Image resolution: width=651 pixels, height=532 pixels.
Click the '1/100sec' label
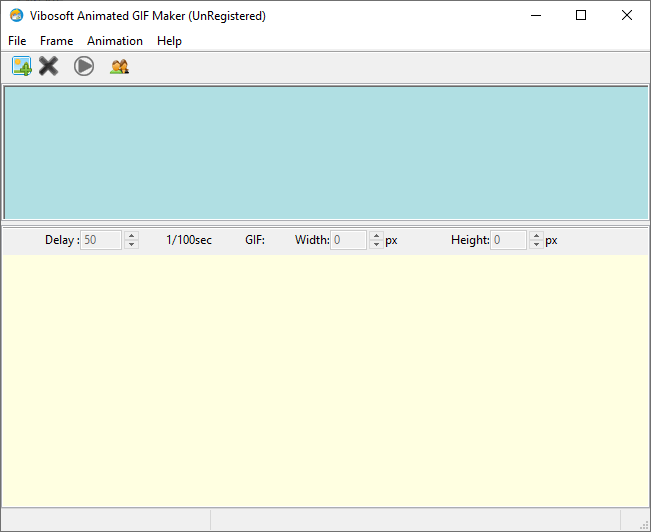(189, 240)
